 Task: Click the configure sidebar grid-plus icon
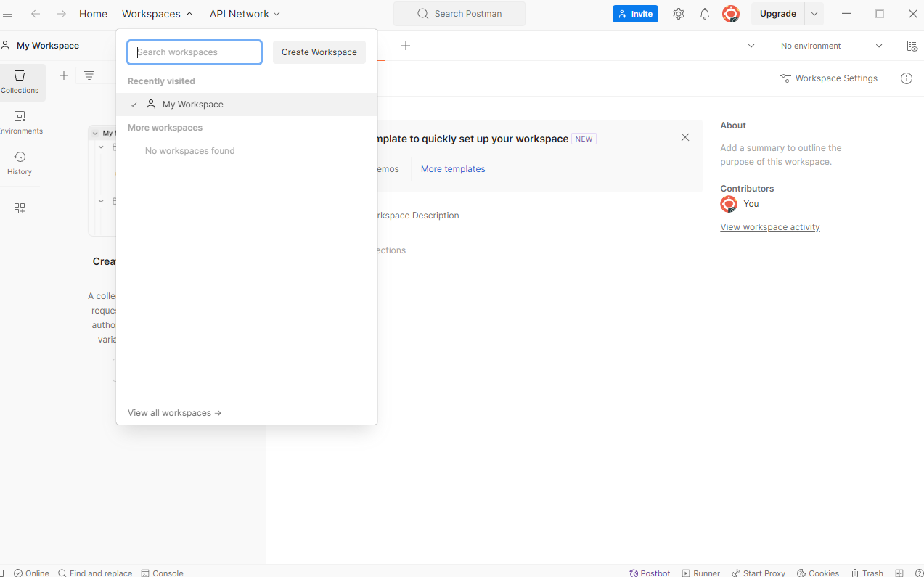coord(20,208)
